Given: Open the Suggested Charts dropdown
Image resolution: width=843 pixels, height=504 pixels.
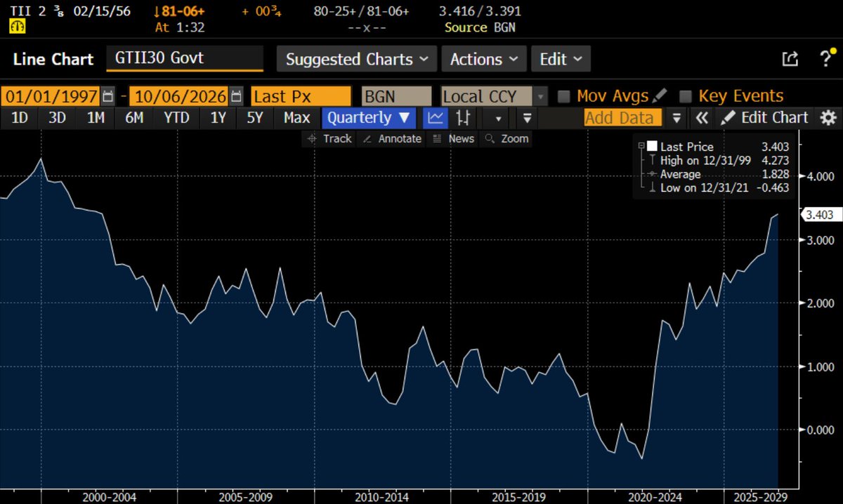Looking at the screenshot, I should pos(357,59).
